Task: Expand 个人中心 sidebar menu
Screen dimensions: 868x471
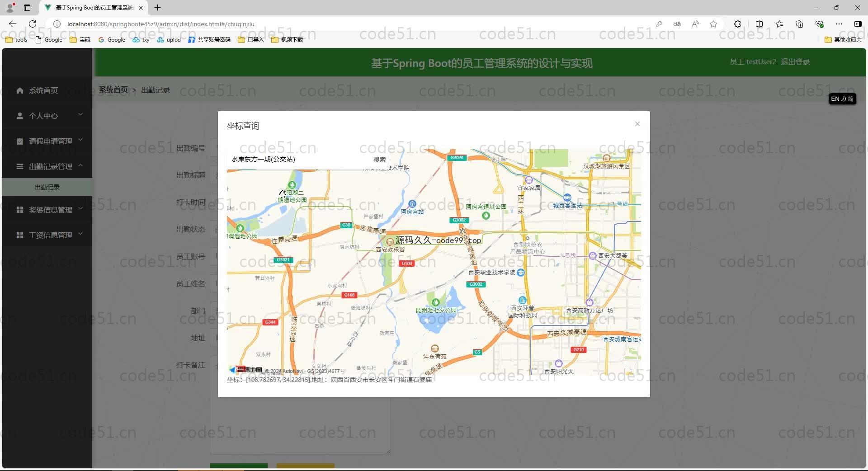Action: 47,116
